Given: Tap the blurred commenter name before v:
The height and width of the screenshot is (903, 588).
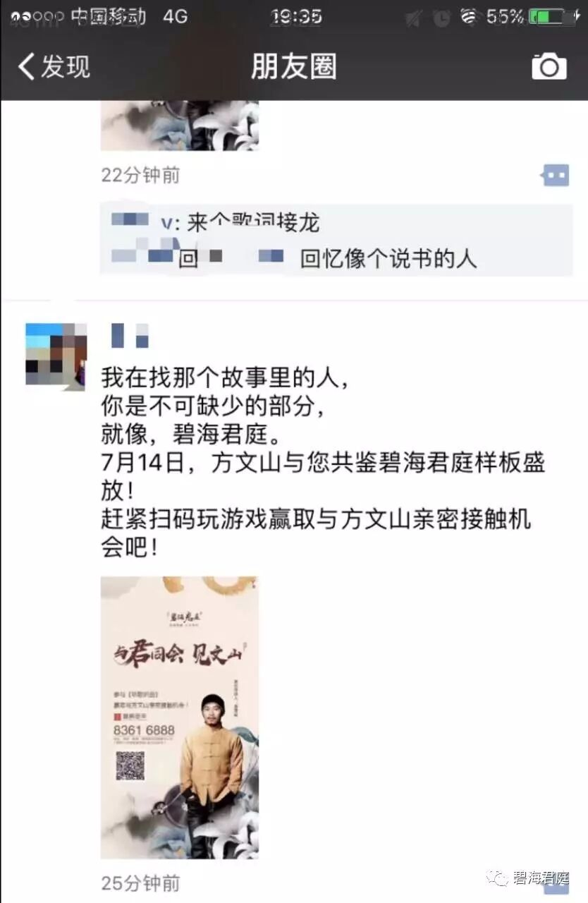Looking at the screenshot, I should [x=130, y=219].
